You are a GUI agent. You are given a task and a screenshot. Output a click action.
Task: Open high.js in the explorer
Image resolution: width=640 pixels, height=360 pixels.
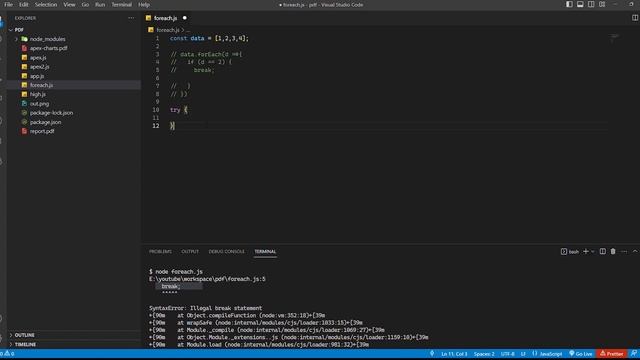tap(38, 94)
